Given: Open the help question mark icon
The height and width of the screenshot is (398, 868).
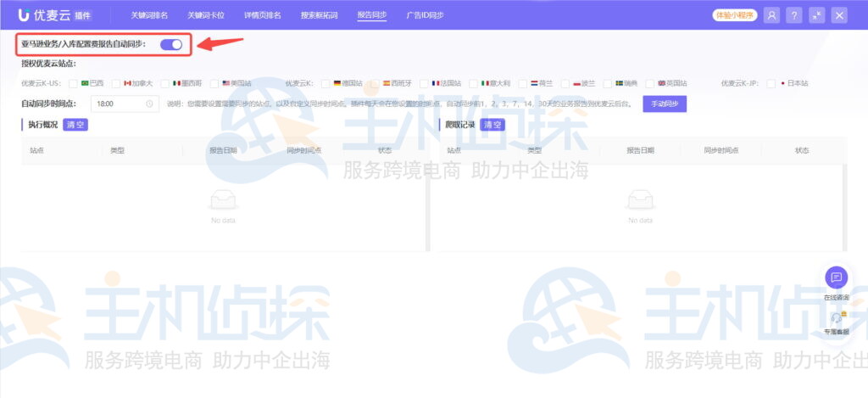Looking at the screenshot, I should click(x=793, y=15).
